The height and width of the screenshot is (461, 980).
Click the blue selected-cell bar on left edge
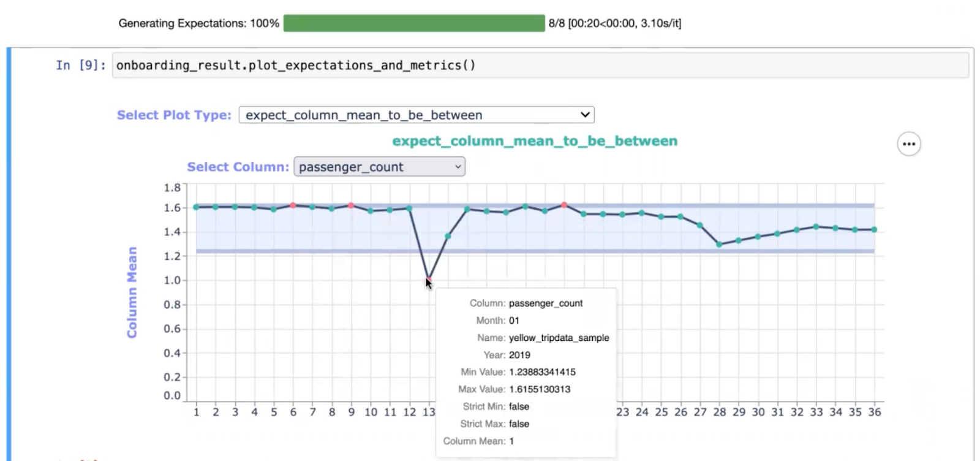click(x=9, y=254)
